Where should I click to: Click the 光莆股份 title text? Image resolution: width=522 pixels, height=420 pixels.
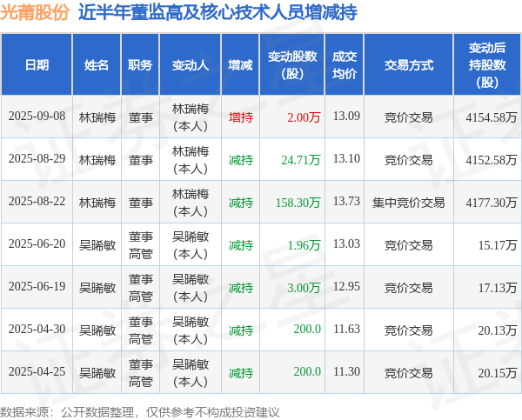[35, 12]
